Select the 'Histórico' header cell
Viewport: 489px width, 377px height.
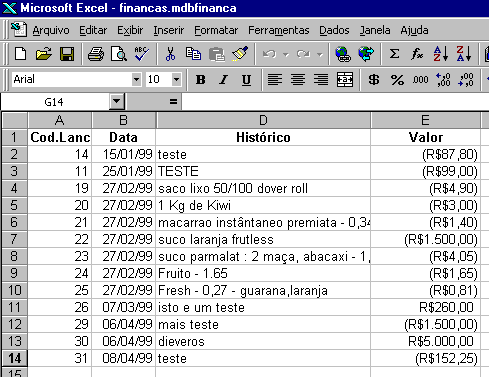tap(263, 137)
